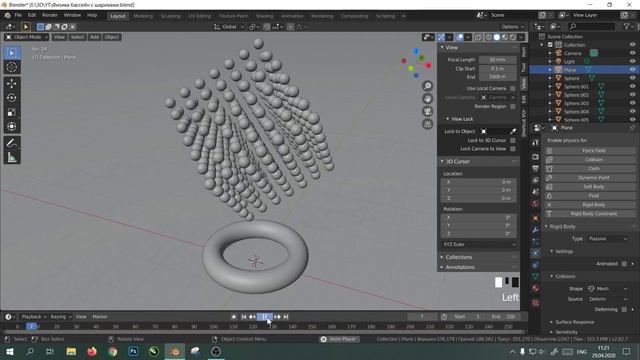
Task: Open the Render properties tab icon
Action: (536, 157)
